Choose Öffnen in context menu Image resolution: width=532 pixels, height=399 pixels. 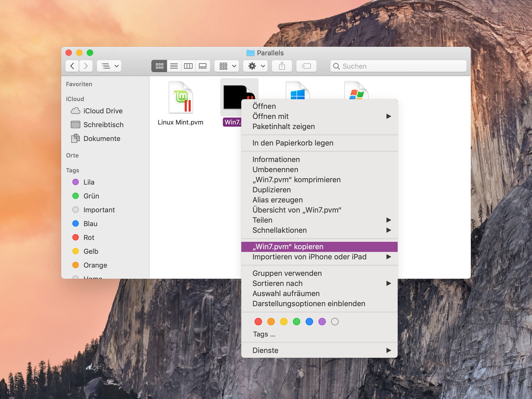coord(319,106)
